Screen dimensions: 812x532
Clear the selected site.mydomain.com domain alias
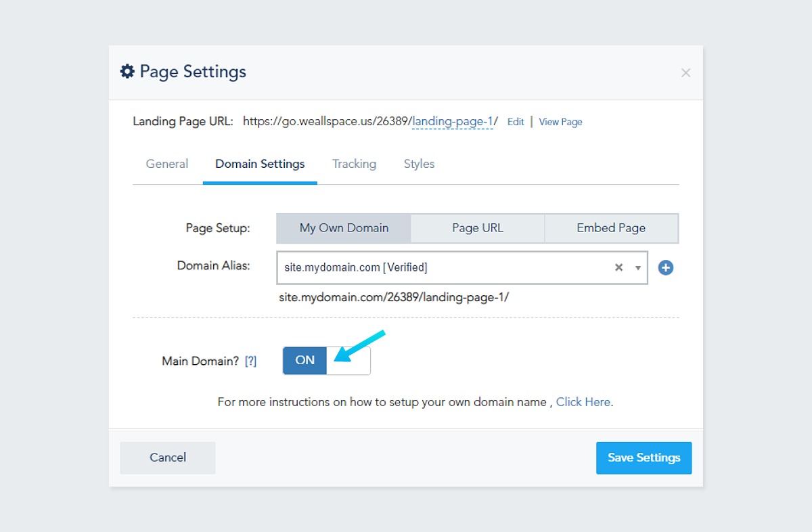(618, 267)
